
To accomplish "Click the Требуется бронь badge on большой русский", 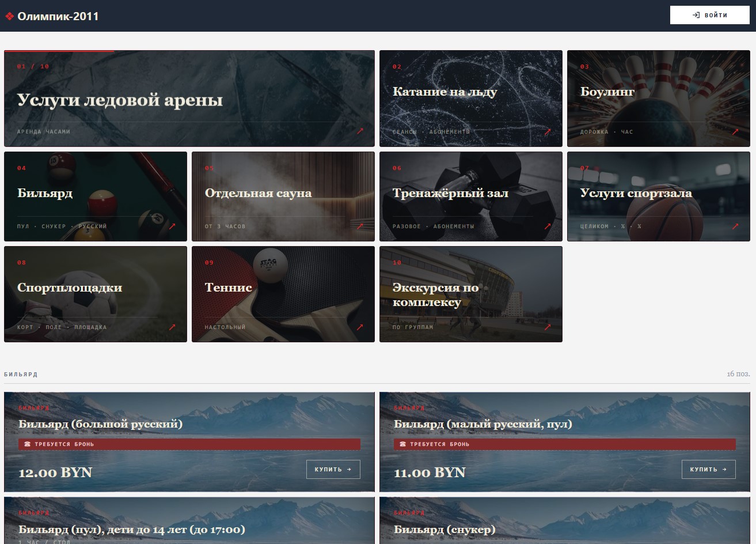I will 189,444.
